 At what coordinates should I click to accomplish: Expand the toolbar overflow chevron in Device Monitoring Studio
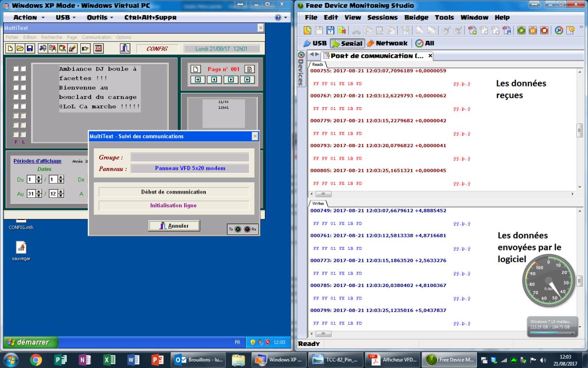click(x=581, y=28)
